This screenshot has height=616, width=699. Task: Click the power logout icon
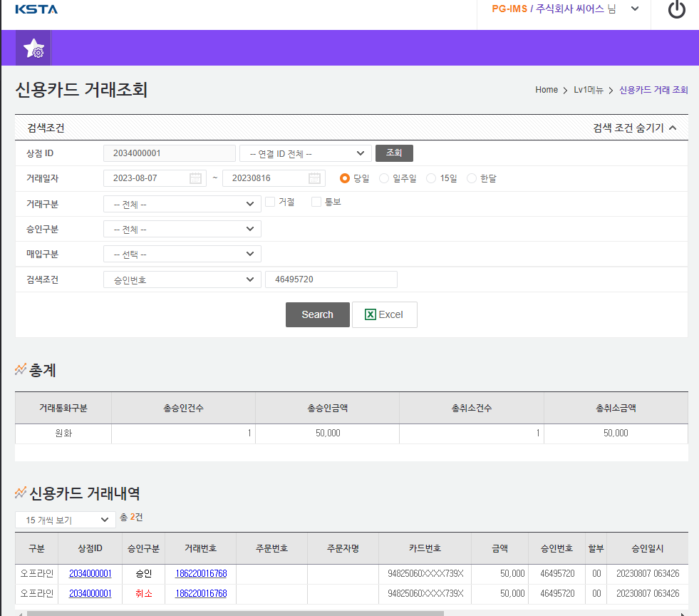tap(676, 9)
